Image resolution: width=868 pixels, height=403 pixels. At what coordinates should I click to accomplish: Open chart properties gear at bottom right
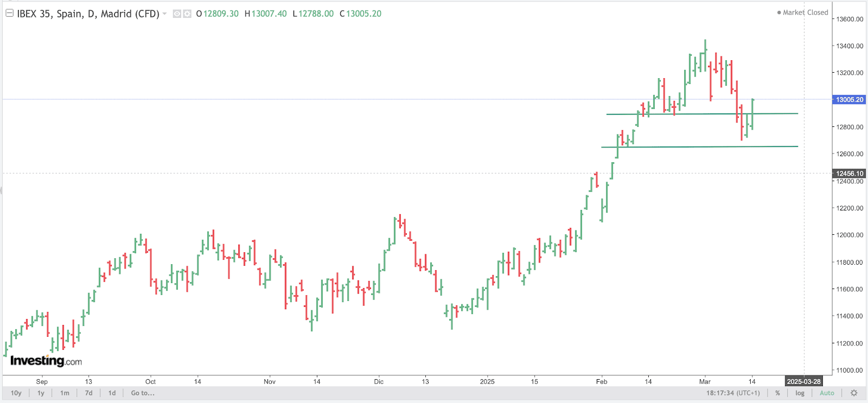854,393
